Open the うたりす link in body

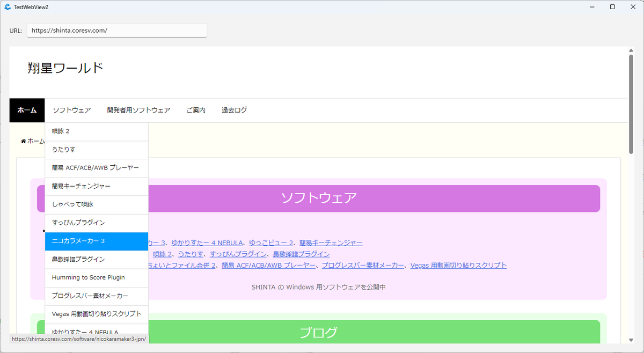click(x=191, y=254)
